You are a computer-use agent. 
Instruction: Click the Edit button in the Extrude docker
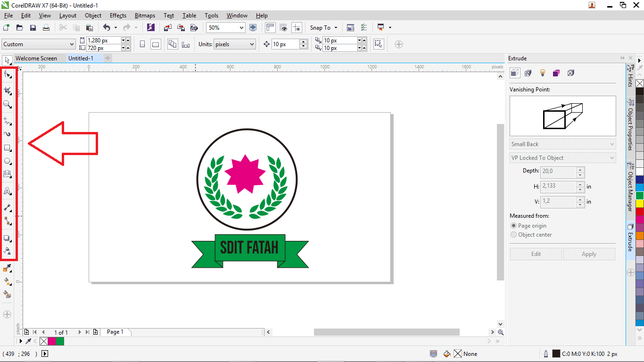tap(536, 254)
